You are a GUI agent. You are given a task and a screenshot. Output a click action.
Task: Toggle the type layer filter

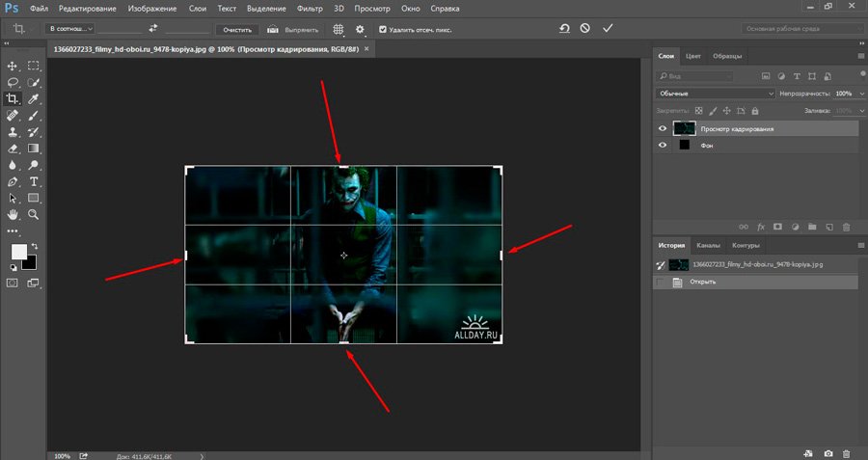[x=797, y=76]
